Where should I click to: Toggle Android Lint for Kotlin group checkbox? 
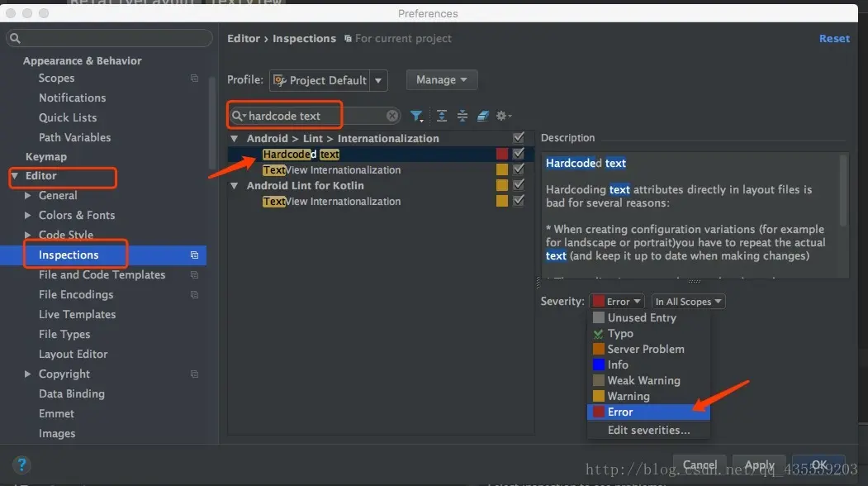518,184
